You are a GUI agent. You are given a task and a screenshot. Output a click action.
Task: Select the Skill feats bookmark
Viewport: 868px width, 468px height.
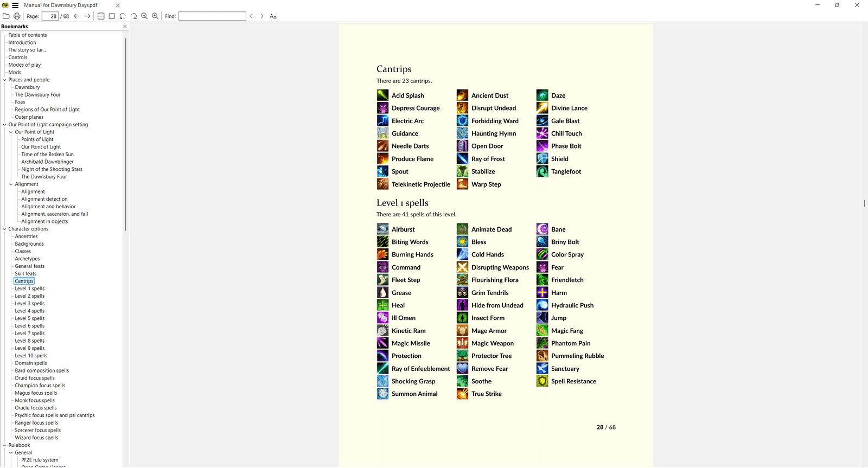(x=25, y=274)
